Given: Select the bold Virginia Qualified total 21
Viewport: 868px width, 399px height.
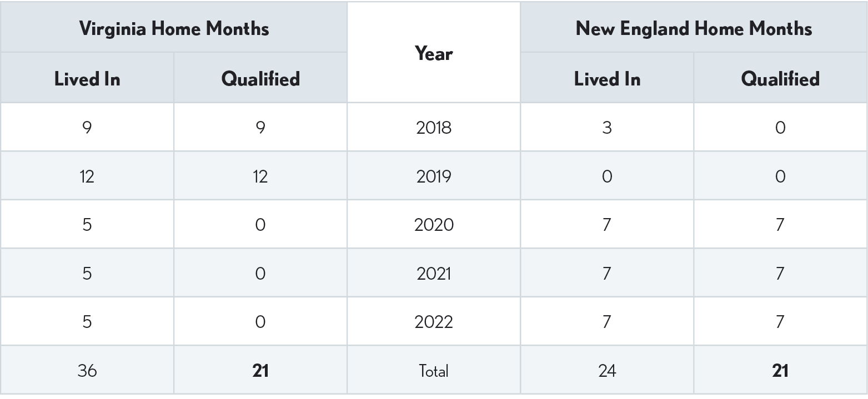Looking at the screenshot, I should 260,371.
